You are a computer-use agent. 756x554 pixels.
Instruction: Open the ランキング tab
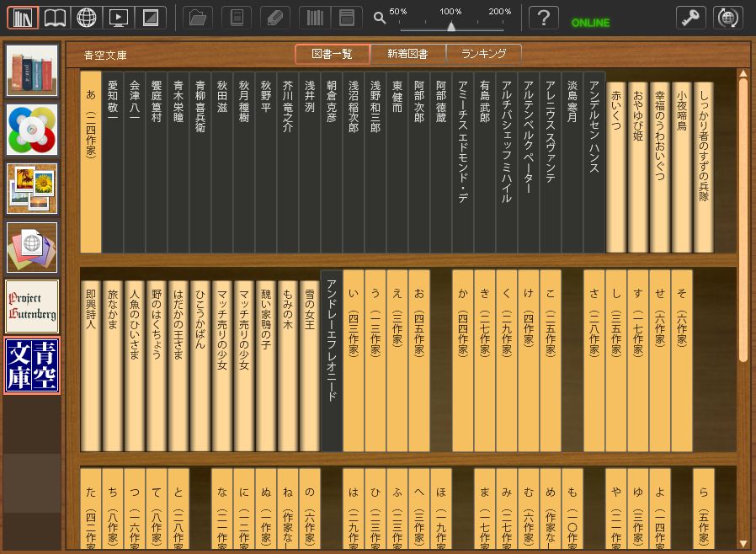point(483,54)
